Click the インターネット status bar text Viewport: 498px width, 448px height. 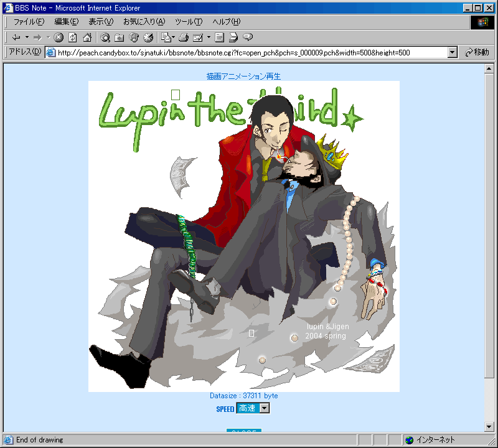click(435, 440)
